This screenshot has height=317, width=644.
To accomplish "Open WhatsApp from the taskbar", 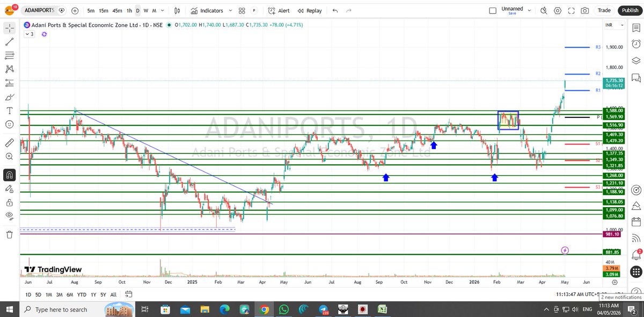I will [283, 309].
